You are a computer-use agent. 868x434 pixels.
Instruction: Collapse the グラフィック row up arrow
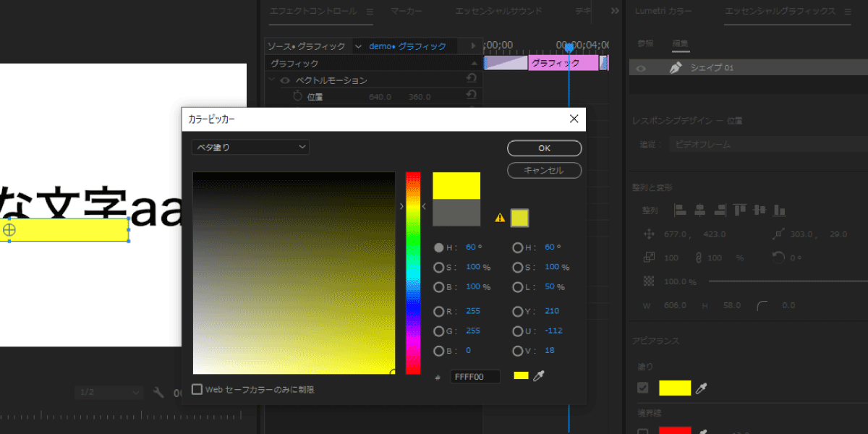point(474,64)
